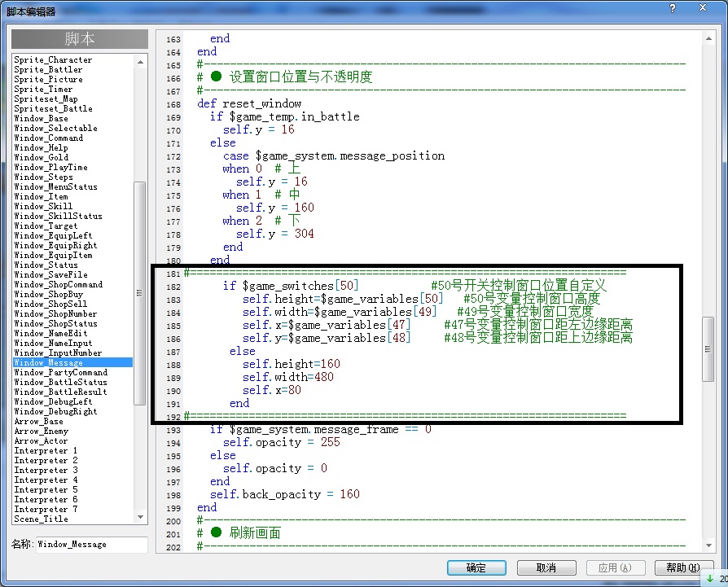
Task: Select the Window_PlayTime script
Action: [51, 167]
